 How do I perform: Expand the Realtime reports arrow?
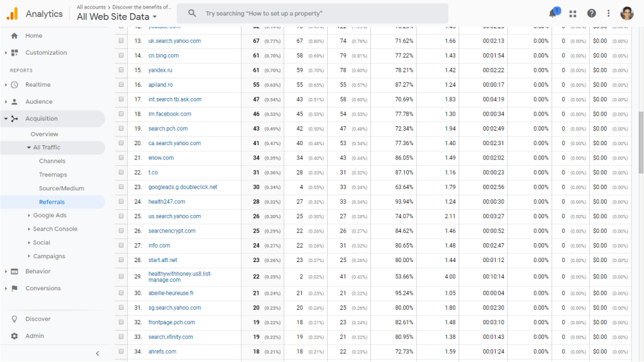click(x=6, y=85)
